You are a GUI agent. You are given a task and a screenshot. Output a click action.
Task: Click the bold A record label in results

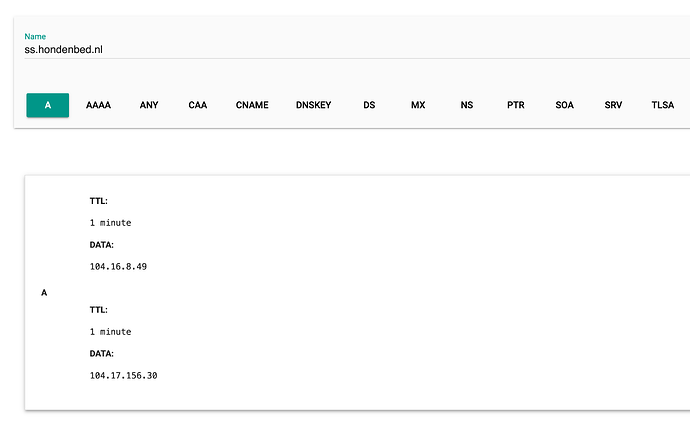pos(44,293)
